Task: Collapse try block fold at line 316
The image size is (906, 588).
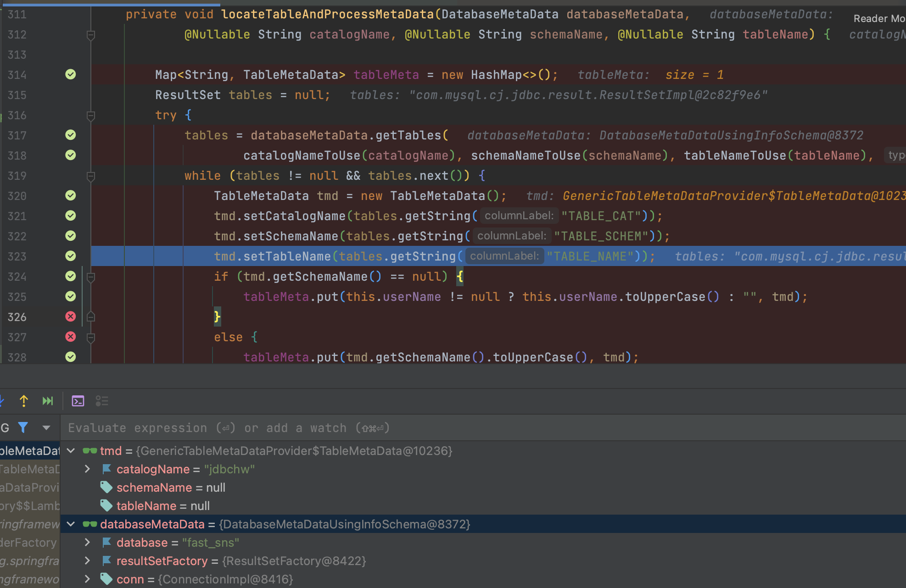Action: tap(91, 116)
